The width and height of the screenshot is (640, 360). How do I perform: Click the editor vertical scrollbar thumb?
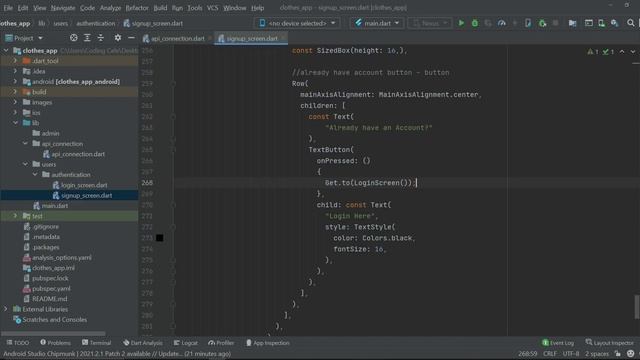point(636,307)
